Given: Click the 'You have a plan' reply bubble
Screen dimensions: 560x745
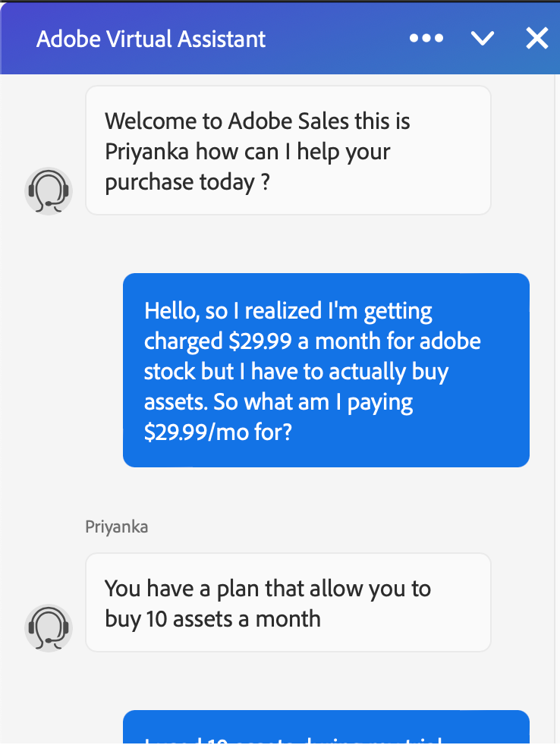Looking at the screenshot, I should 288,602.
